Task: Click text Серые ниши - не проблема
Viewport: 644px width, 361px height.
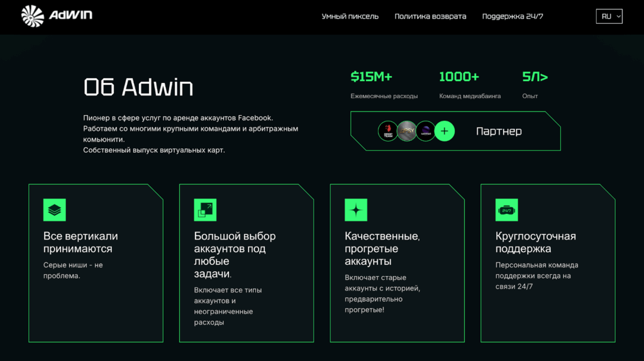Action: pyautogui.click(x=73, y=270)
